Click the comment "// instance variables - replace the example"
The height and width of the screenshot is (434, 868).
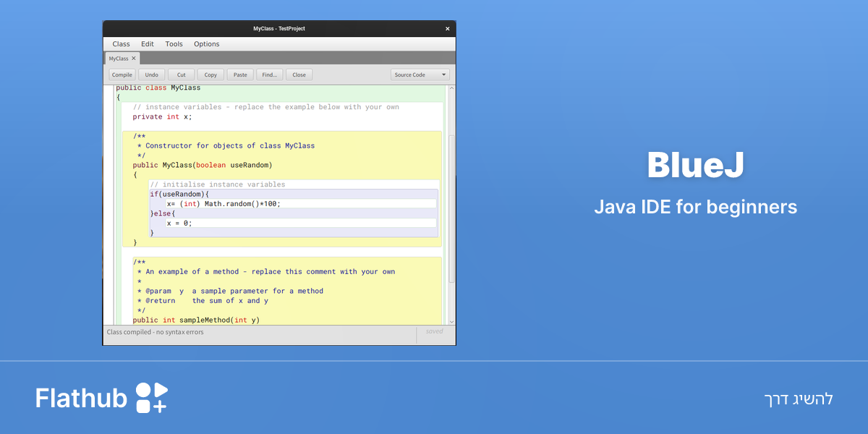tap(265, 107)
